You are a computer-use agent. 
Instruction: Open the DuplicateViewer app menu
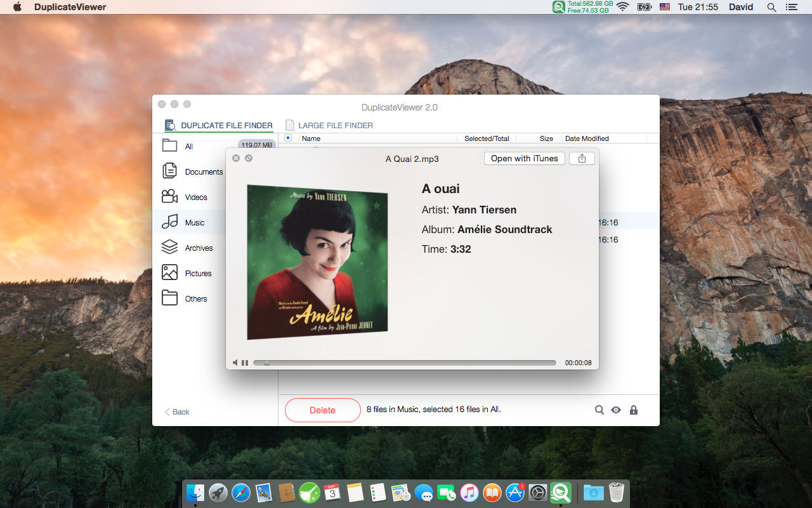point(70,7)
